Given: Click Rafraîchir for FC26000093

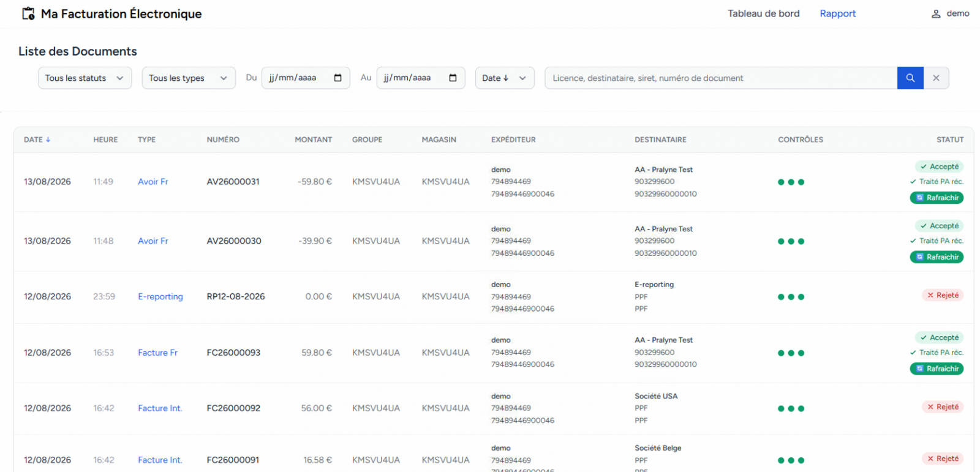Looking at the screenshot, I should click(937, 369).
